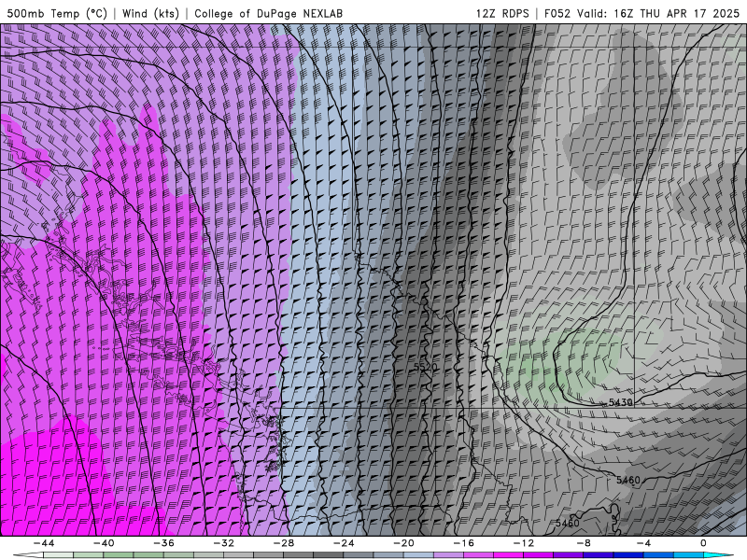Click the "16Z THU APR 17 2025" valid time
The height and width of the screenshot is (560, 747).
tap(676, 13)
